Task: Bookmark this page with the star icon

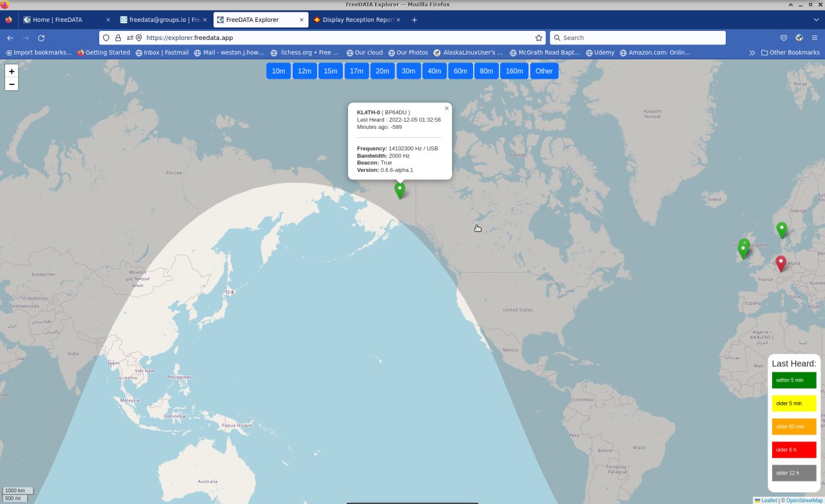Action: pyautogui.click(x=539, y=38)
